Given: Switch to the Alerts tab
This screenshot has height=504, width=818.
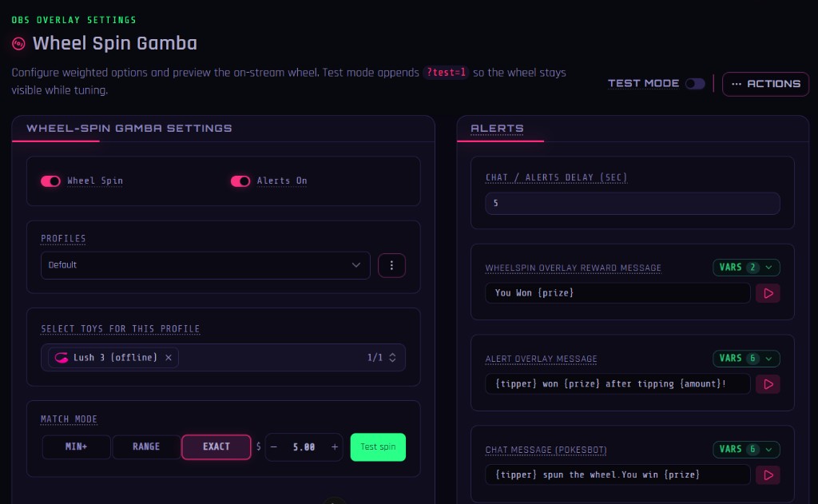Looking at the screenshot, I should coord(497,129).
